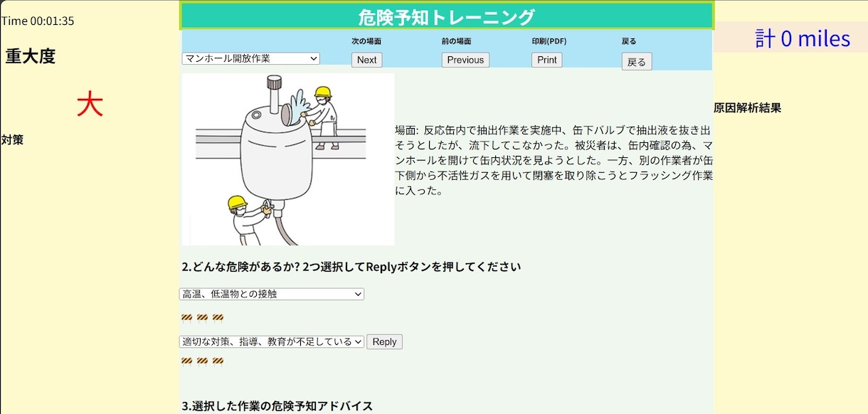Click the 計 0 miles score display
This screenshot has width=868, height=414.
pyautogui.click(x=803, y=38)
